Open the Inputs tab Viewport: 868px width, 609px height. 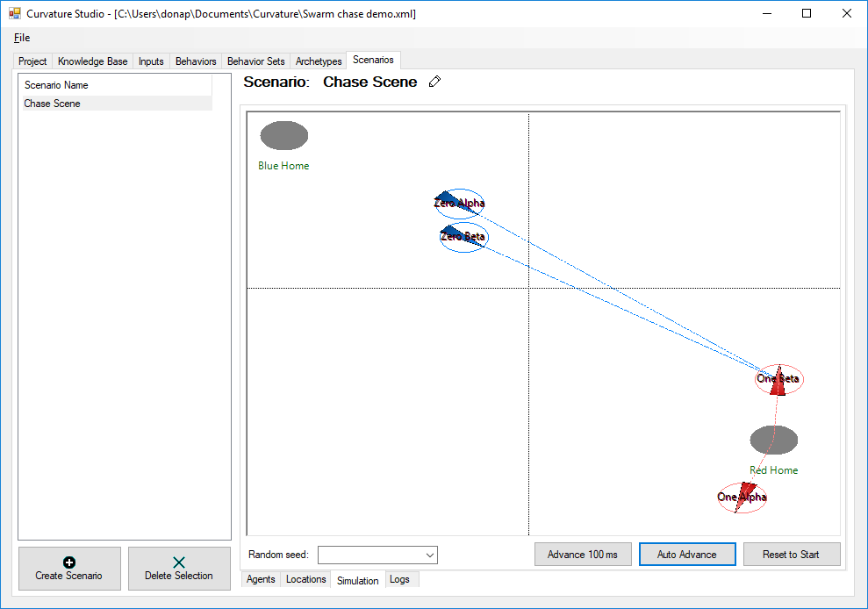pos(151,61)
